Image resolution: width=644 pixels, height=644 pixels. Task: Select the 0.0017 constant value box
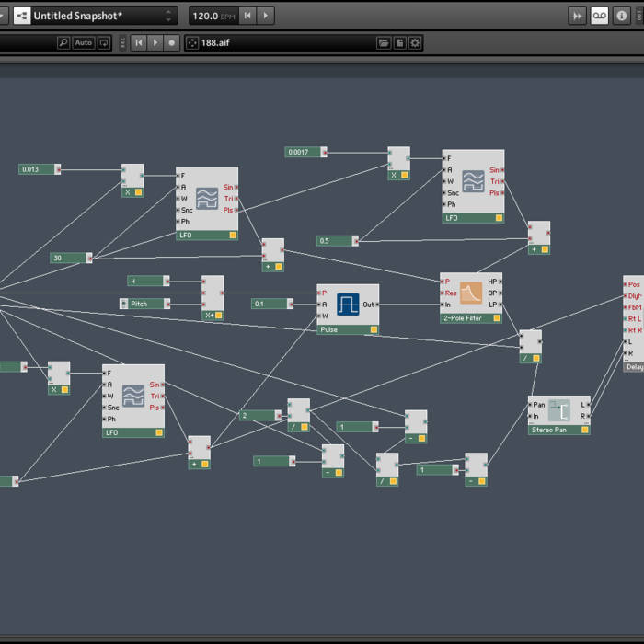307,152
